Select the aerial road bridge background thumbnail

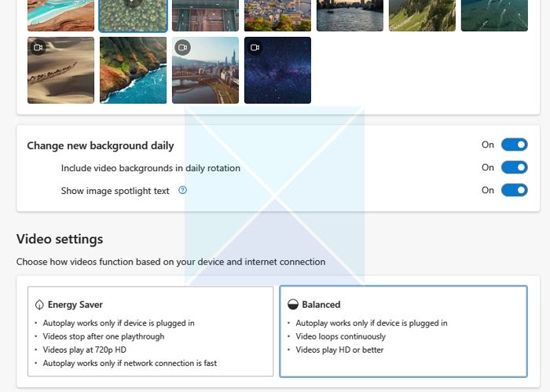[x=205, y=15]
